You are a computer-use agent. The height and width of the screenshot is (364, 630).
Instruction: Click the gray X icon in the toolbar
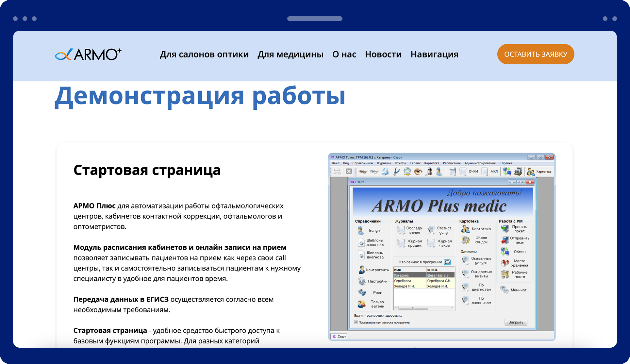[349, 172]
